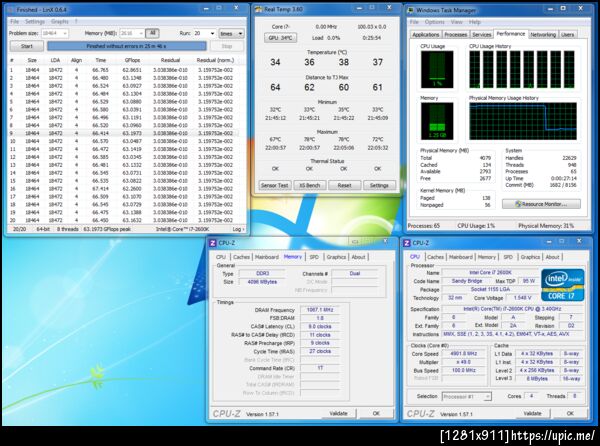Open Caches tab in CPU-Z processor window
This screenshot has height=446, width=600.
[x=435, y=257]
